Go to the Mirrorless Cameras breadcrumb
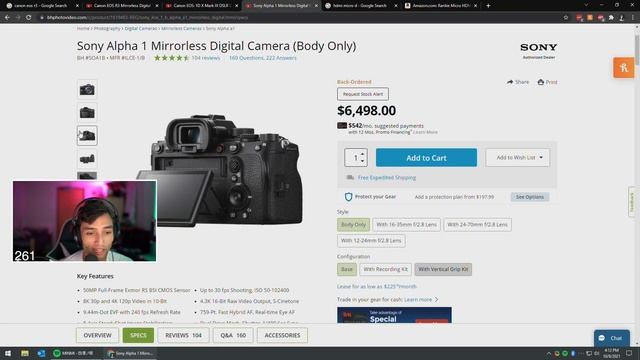Viewport: 640px width, 360px height. (x=181, y=29)
